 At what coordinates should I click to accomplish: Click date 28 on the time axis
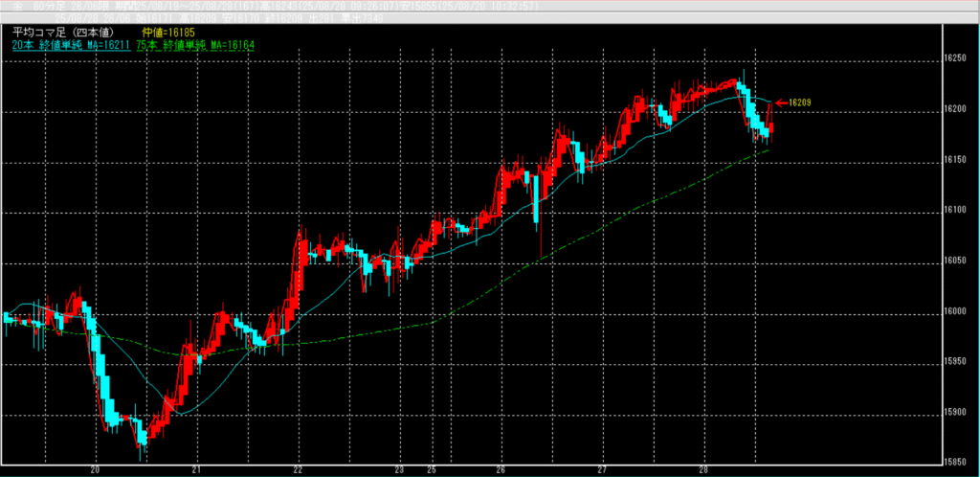pos(703,470)
